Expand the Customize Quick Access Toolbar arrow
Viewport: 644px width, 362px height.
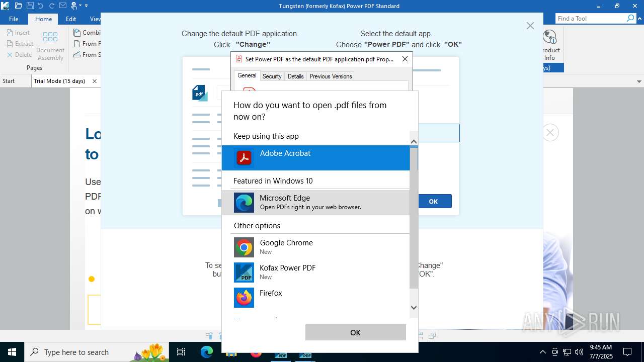click(86, 6)
